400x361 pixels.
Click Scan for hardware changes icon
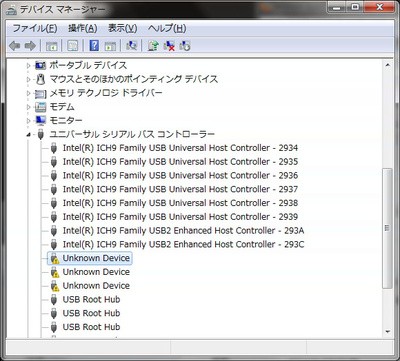pyautogui.click(x=131, y=45)
